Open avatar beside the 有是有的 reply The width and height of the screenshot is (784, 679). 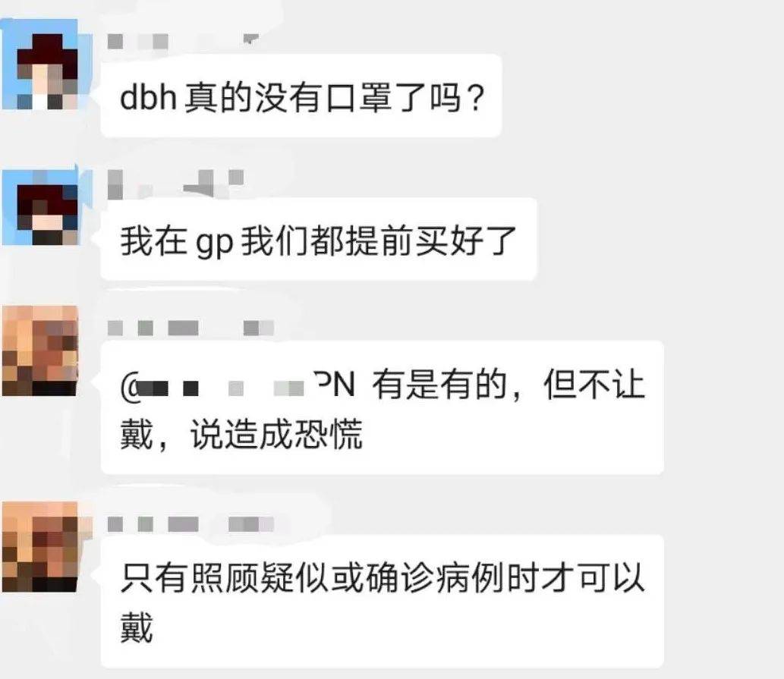pyautogui.click(x=40, y=351)
